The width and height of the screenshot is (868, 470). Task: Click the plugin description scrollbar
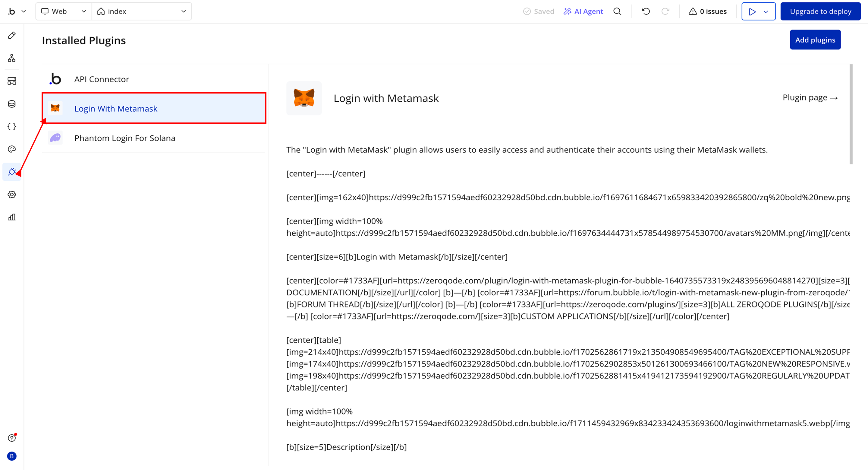pyautogui.click(x=851, y=115)
